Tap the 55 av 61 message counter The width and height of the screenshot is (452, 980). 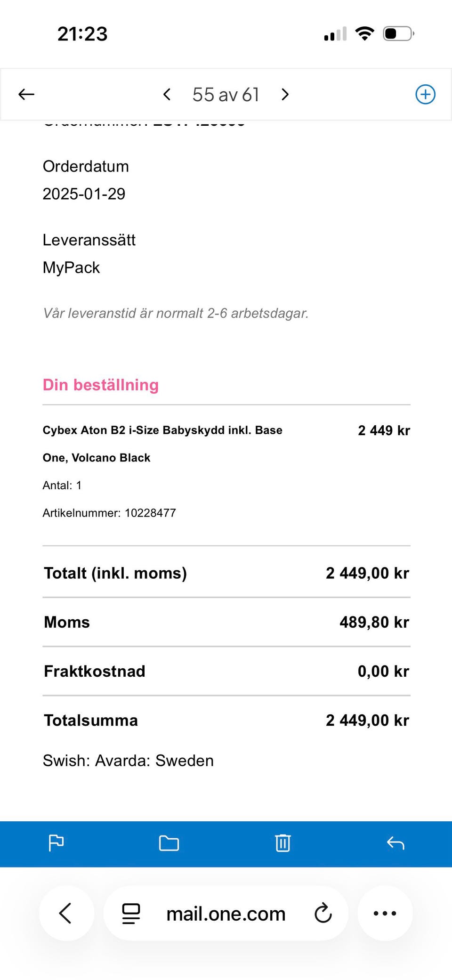[x=226, y=95]
